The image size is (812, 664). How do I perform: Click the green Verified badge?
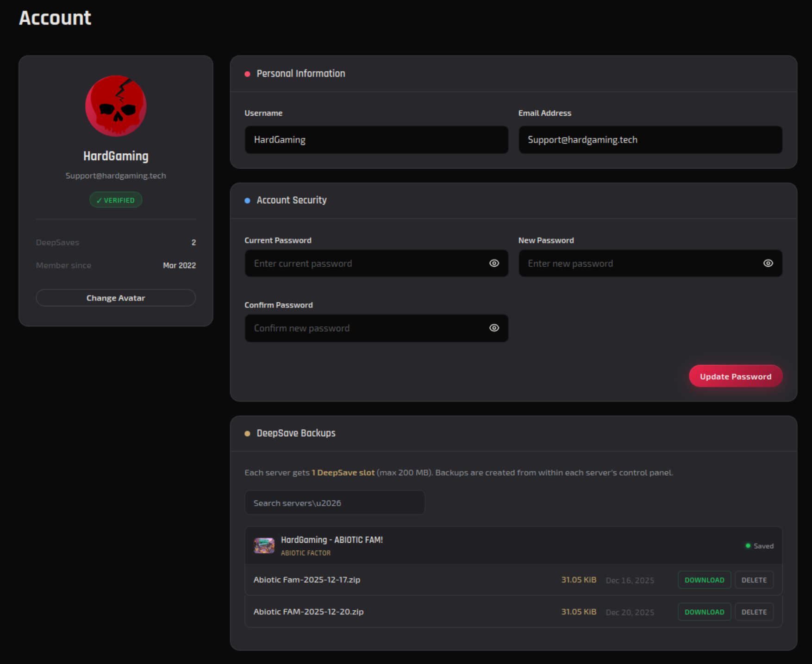click(x=116, y=200)
